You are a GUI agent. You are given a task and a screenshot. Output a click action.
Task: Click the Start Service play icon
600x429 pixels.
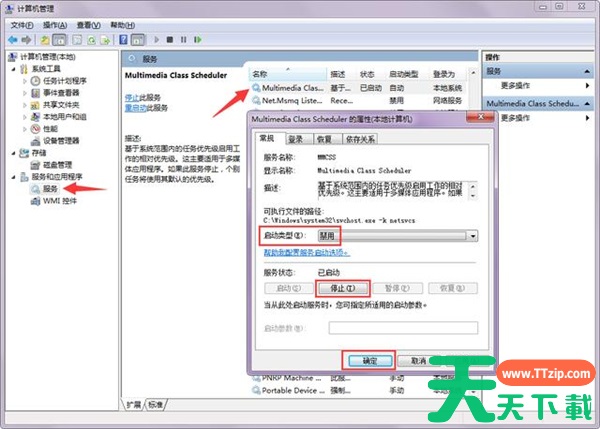pos(157,40)
